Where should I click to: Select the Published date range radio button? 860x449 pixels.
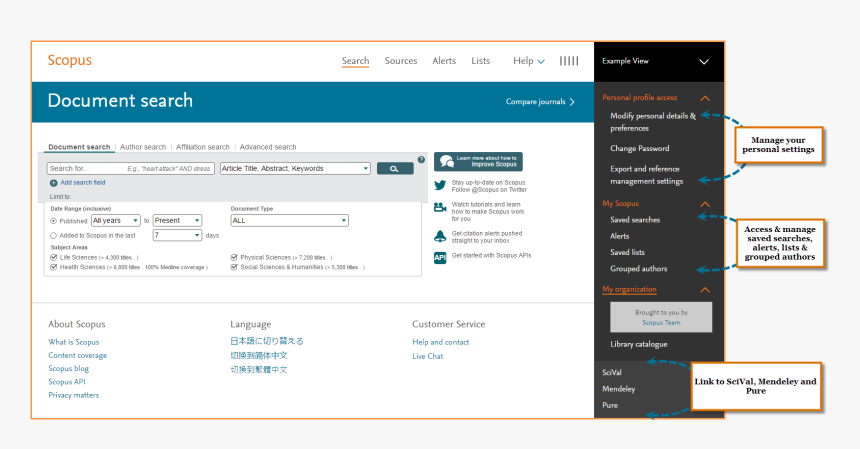pos(53,221)
